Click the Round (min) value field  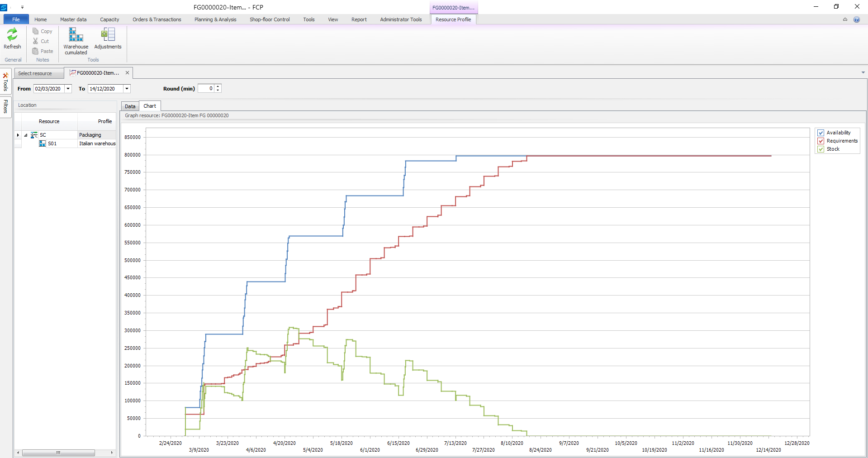point(206,89)
